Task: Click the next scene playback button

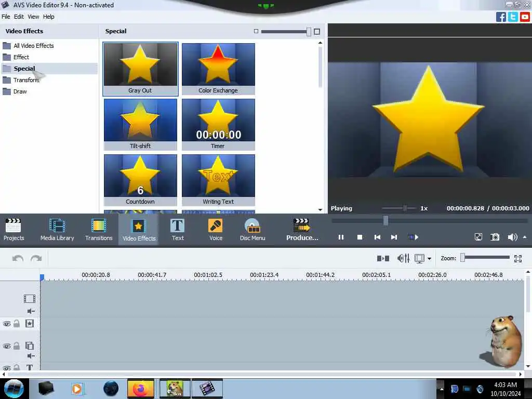Action: coord(413,237)
